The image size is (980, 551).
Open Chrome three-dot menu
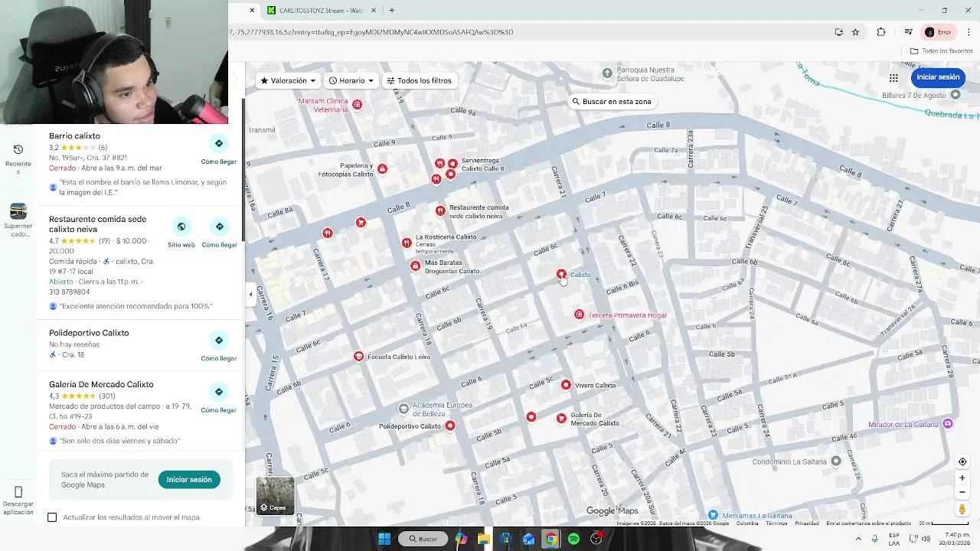click(969, 32)
